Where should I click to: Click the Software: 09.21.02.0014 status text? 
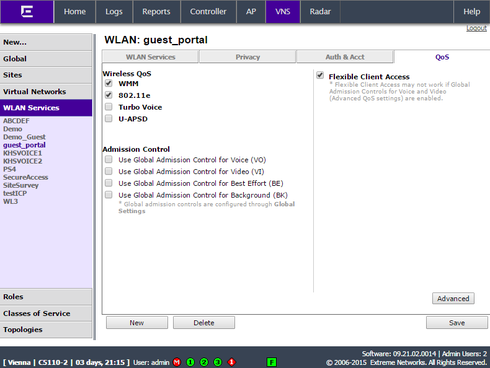click(399, 353)
